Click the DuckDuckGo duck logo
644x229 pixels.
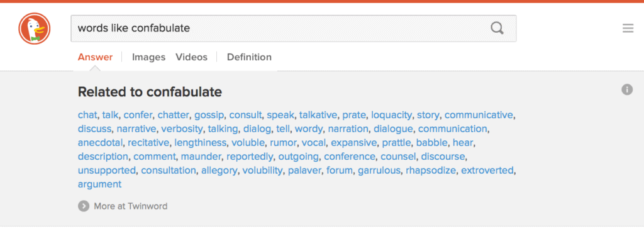(34, 28)
